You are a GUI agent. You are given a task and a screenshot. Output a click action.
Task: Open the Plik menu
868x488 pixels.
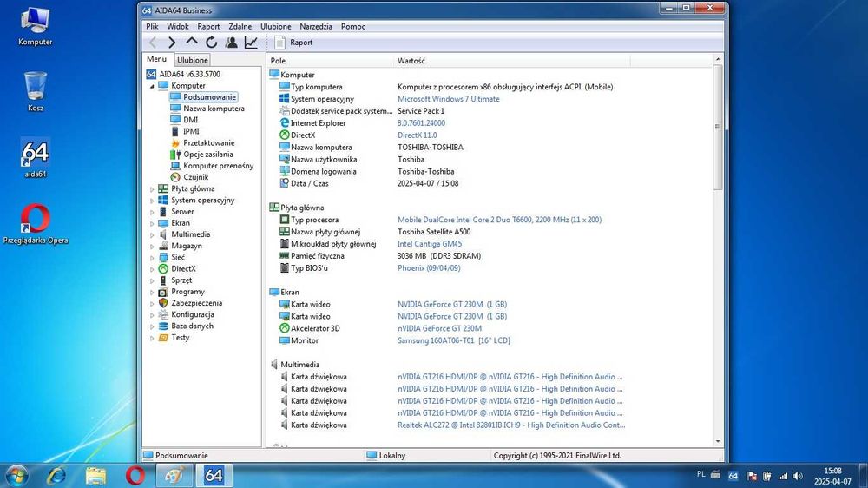point(152,27)
